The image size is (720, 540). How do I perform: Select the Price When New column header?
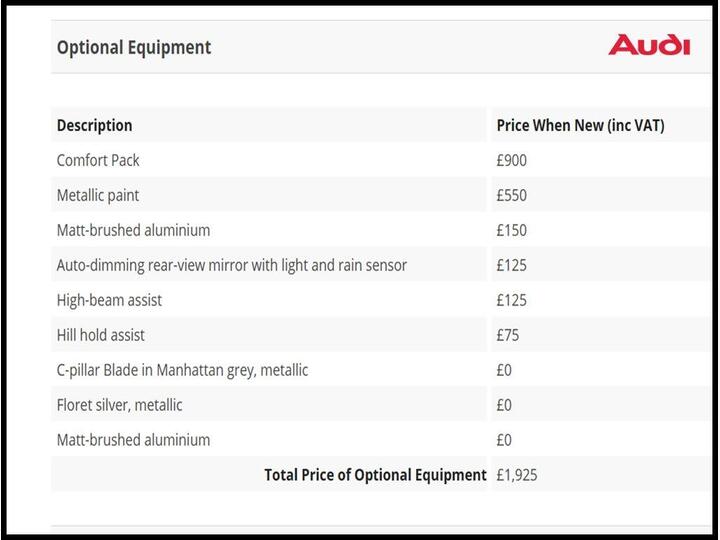pos(580,125)
